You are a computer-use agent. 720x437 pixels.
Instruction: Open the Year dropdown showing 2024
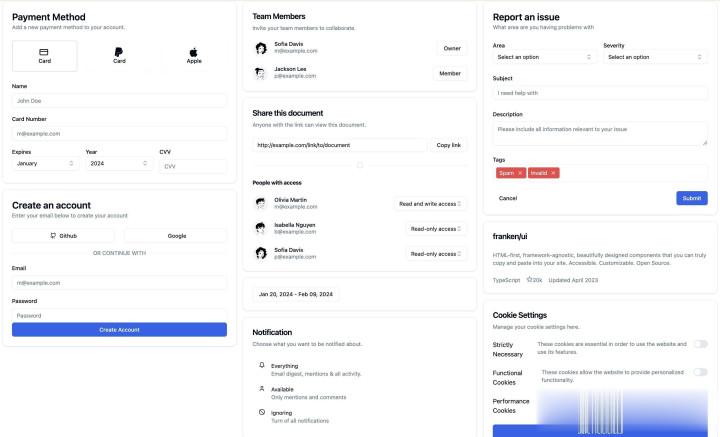[119, 163]
